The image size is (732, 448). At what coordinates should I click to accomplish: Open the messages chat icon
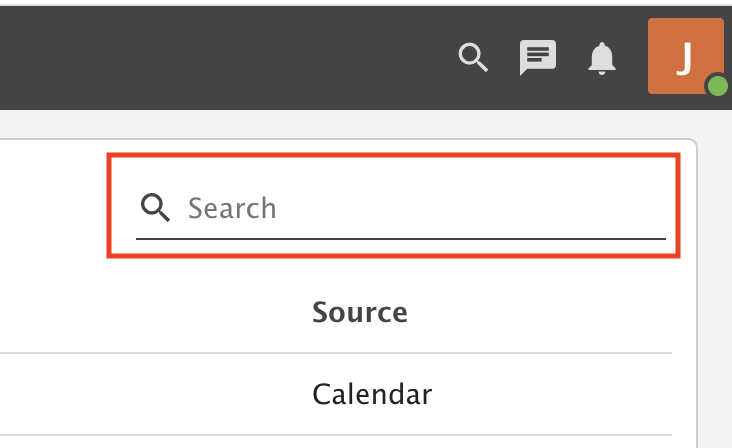click(x=538, y=57)
